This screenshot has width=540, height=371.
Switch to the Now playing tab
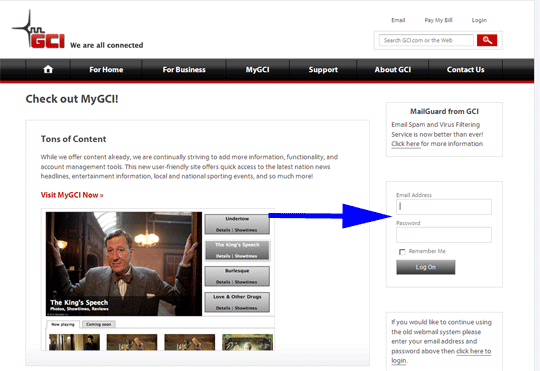point(63,324)
